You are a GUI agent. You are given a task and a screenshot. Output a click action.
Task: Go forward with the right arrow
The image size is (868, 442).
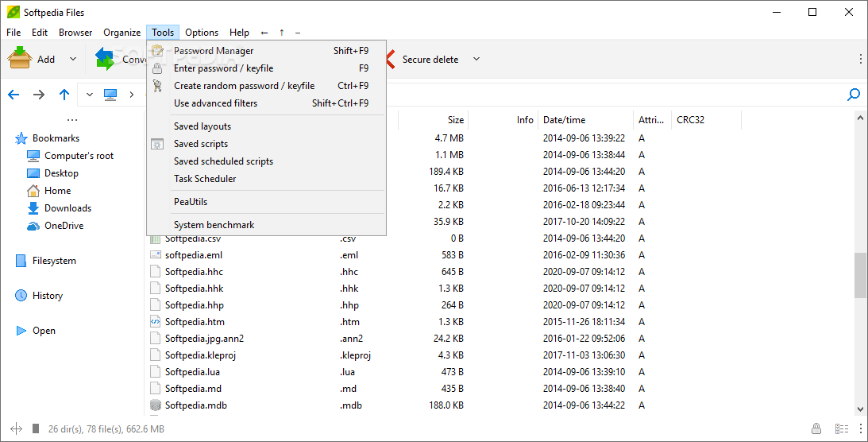click(39, 95)
